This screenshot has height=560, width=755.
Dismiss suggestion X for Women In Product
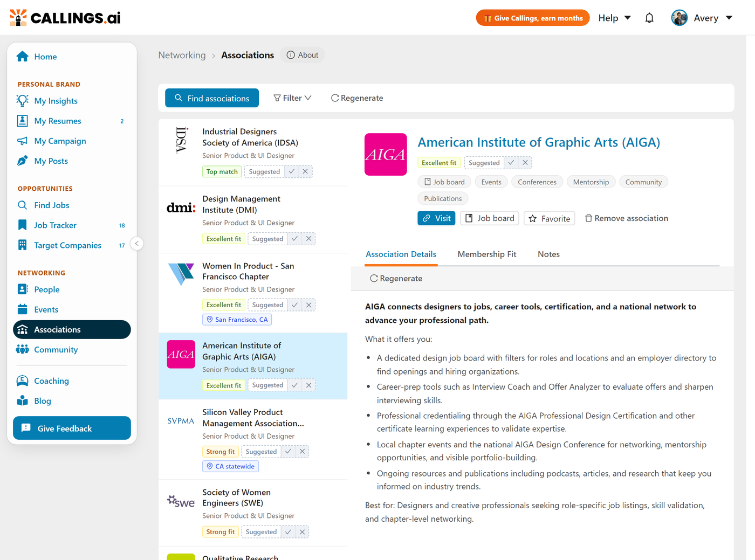point(308,305)
